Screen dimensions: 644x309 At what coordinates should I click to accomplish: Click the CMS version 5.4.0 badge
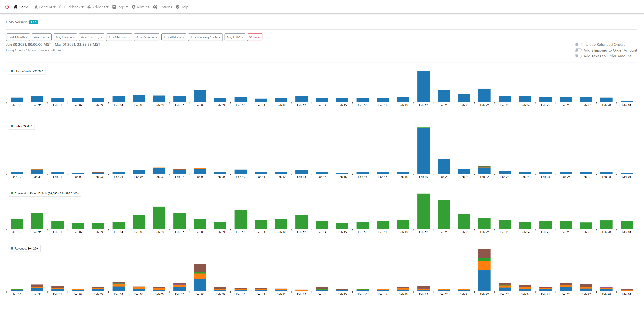point(33,22)
